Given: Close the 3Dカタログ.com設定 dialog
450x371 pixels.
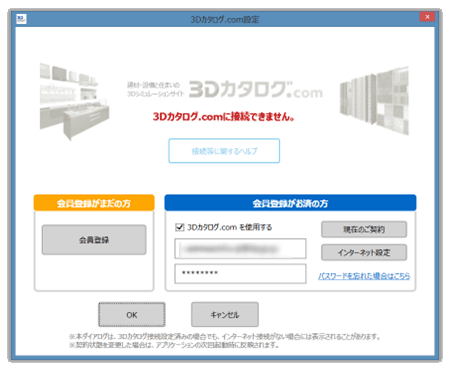Looking at the screenshot, I should 427,17.
